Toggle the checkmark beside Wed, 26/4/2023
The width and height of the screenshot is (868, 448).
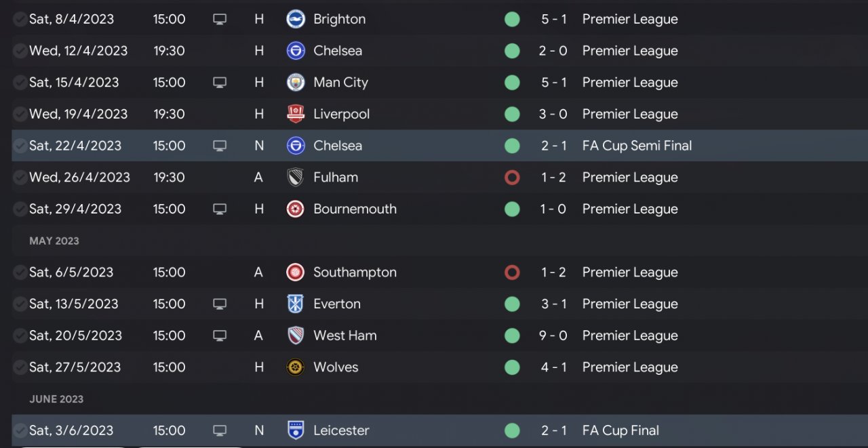[20, 178]
